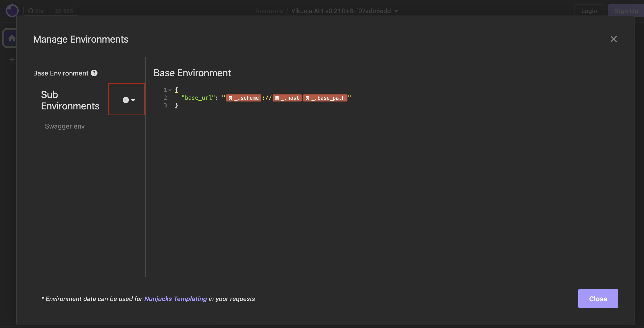Click the _.base_path template tag
The height and width of the screenshot is (328, 644).
coord(325,98)
